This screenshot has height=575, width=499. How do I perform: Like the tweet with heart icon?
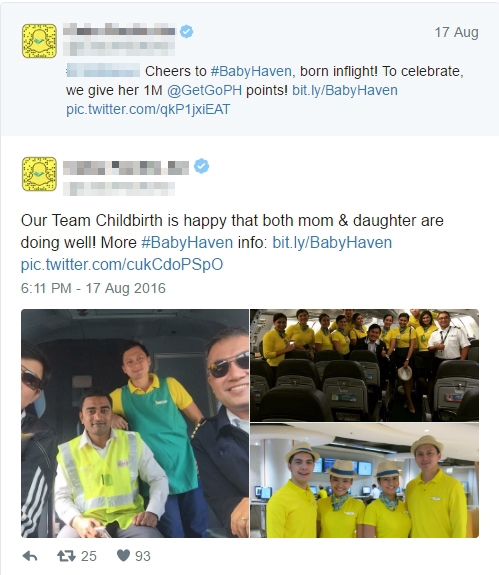pyautogui.click(x=123, y=556)
